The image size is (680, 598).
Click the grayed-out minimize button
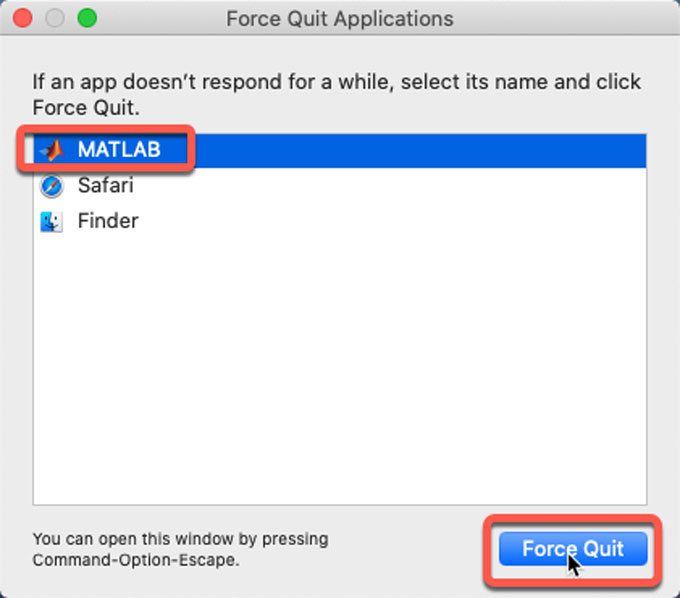coord(55,18)
